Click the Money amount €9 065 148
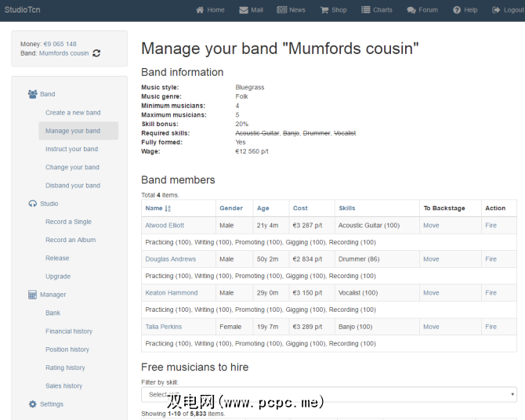The height and width of the screenshot is (420, 525). [x=60, y=44]
